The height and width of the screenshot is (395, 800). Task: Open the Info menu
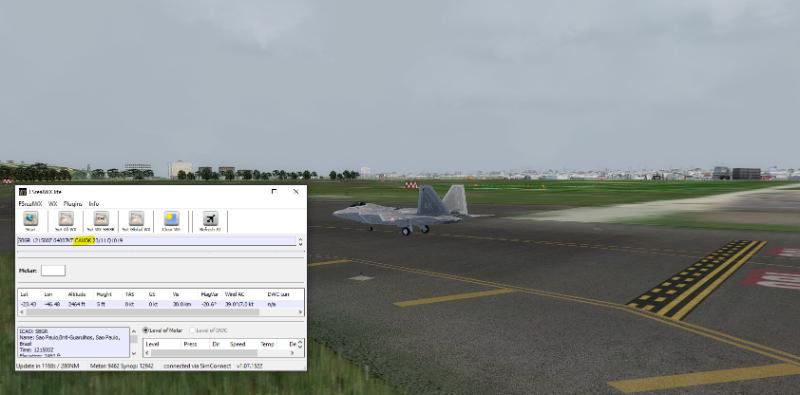(x=94, y=204)
